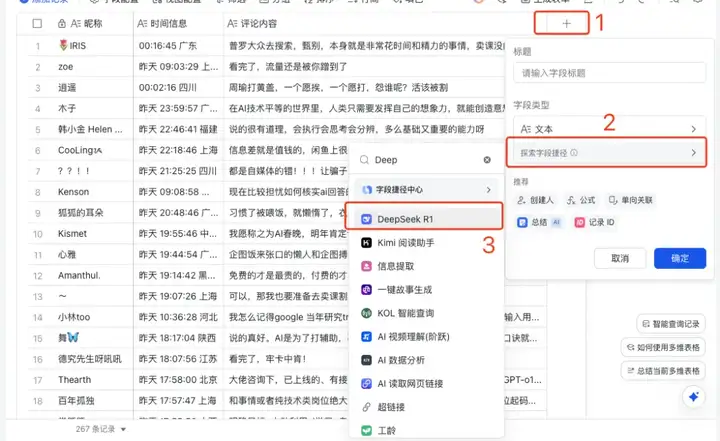
Task: Choose 超链接 field type
Action: click(x=424, y=407)
